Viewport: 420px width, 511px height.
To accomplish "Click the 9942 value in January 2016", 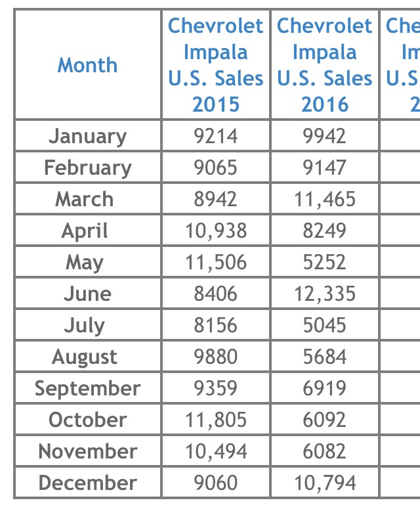I will [x=325, y=135].
